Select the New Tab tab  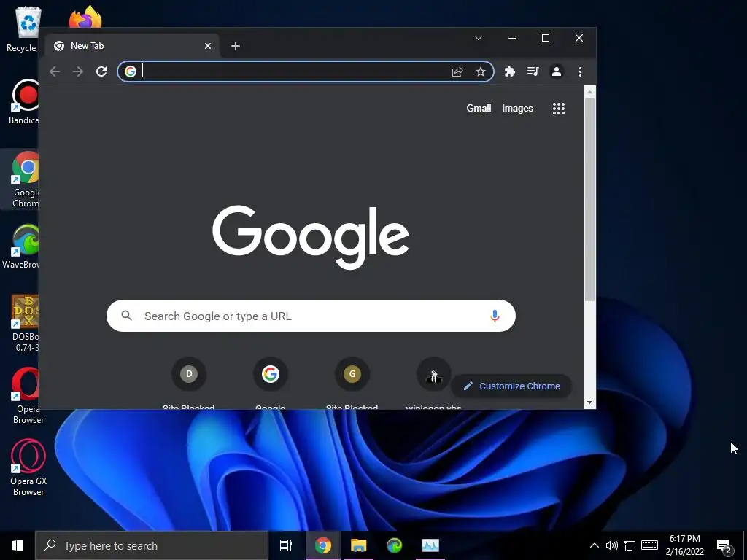point(132,46)
